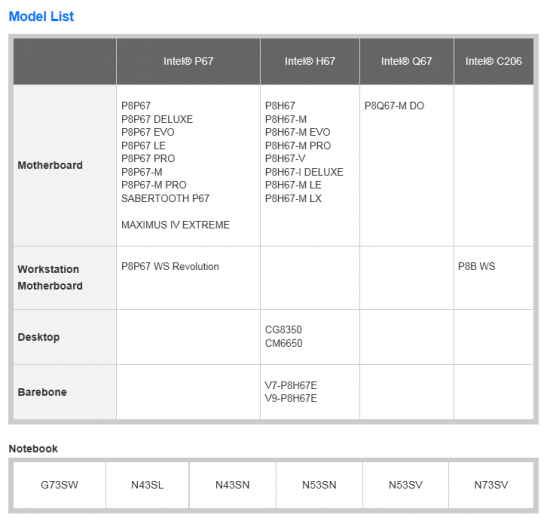Select MAXIMUS IV EXTREME motherboard
The height and width of the screenshot is (527, 550).
(x=175, y=225)
